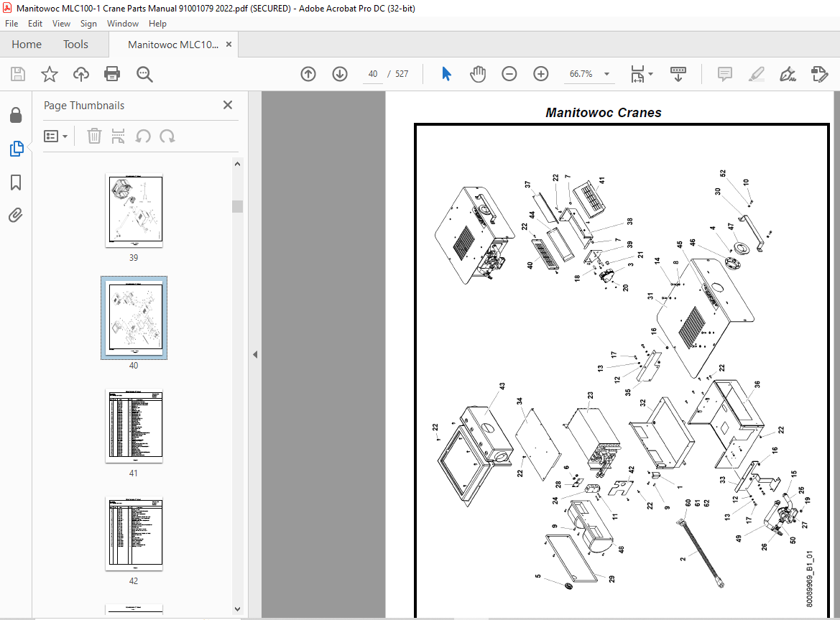Collapse the navigation pane arrow
Image resolution: width=840 pixels, height=620 pixels.
coord(255,354)
